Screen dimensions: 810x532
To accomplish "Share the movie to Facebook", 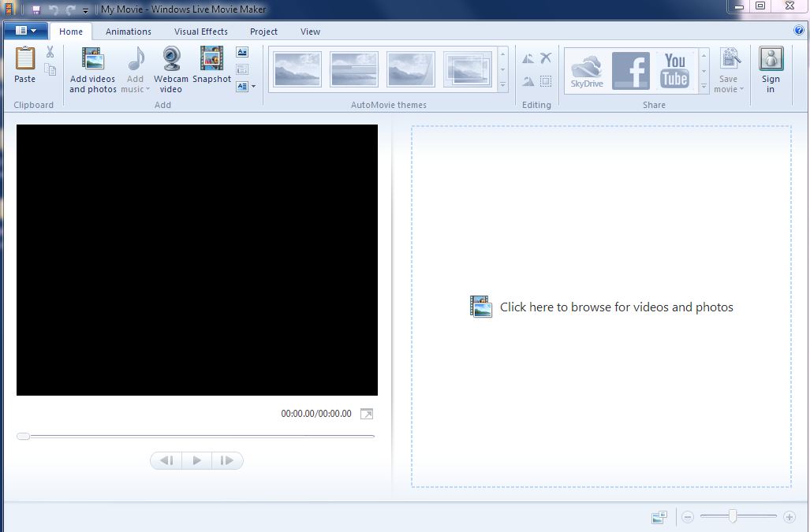I will pyautogui.click(x=631, y=70).
